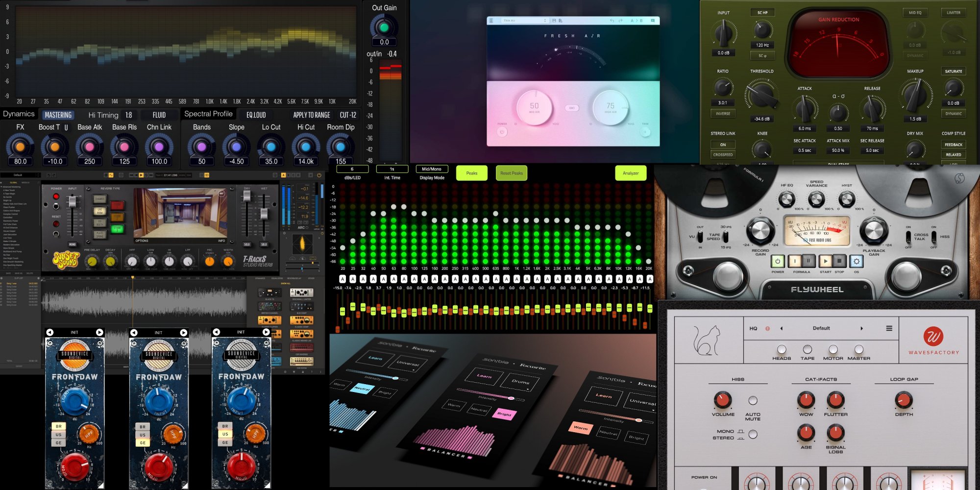This screenshot has height=490, width=980.
Task: Select the Heads tab button
Action: 782,349
